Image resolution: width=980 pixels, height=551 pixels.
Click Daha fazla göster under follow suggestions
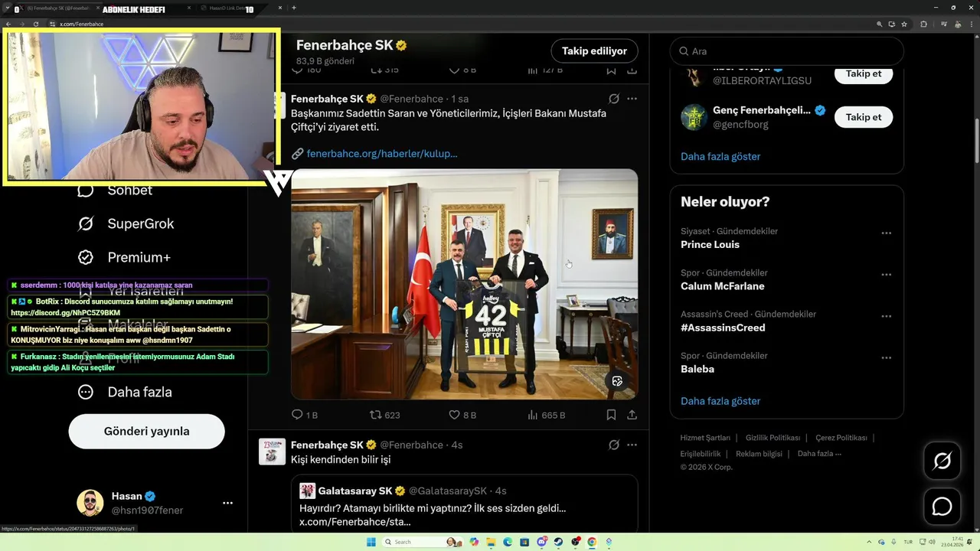[x=720, y=156]
